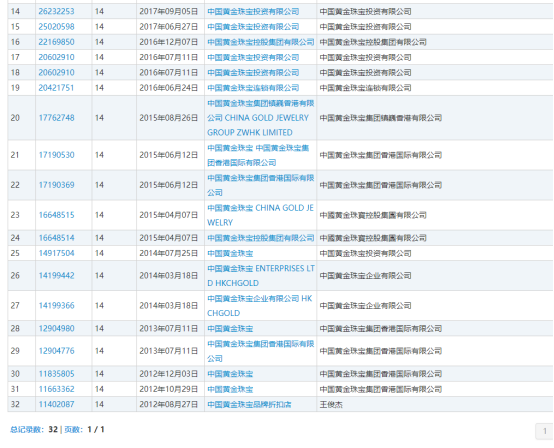
Task: Select applicant name in row 23
Action: 373,215
